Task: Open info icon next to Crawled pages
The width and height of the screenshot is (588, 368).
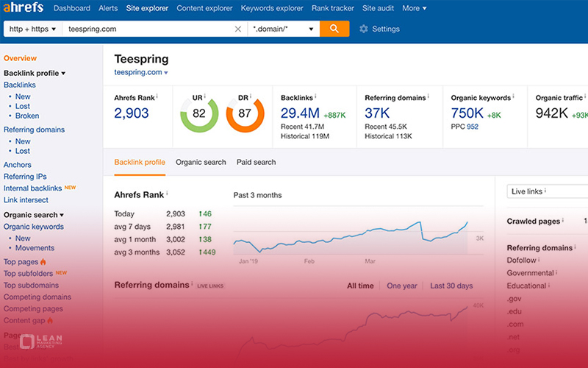Action: point(563,220)
